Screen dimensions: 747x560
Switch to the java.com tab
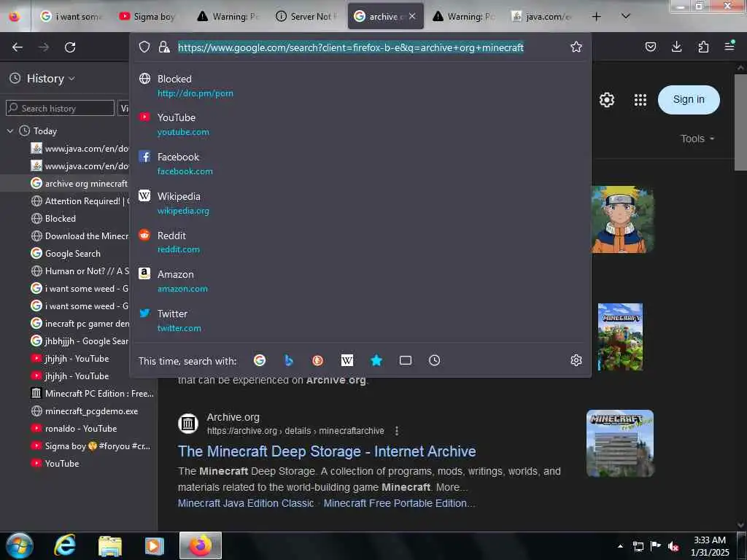pyautogui.click(x=541, y=17)
